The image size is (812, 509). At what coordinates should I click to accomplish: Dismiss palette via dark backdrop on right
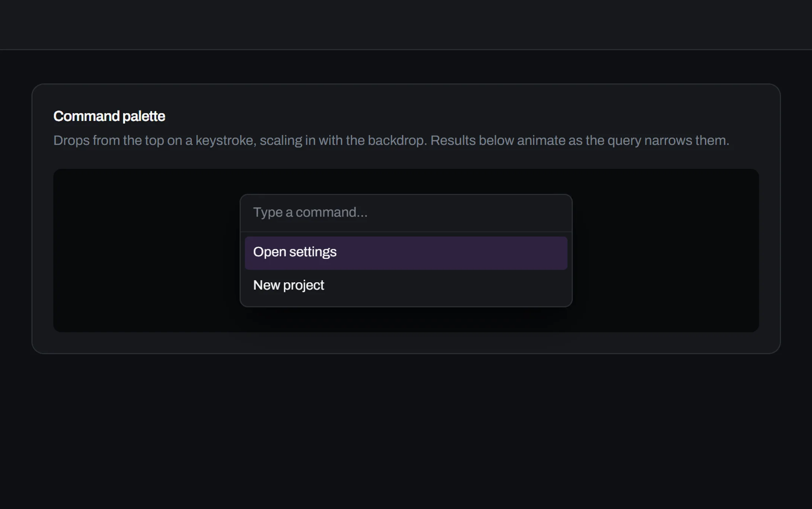tap(665, 250)
